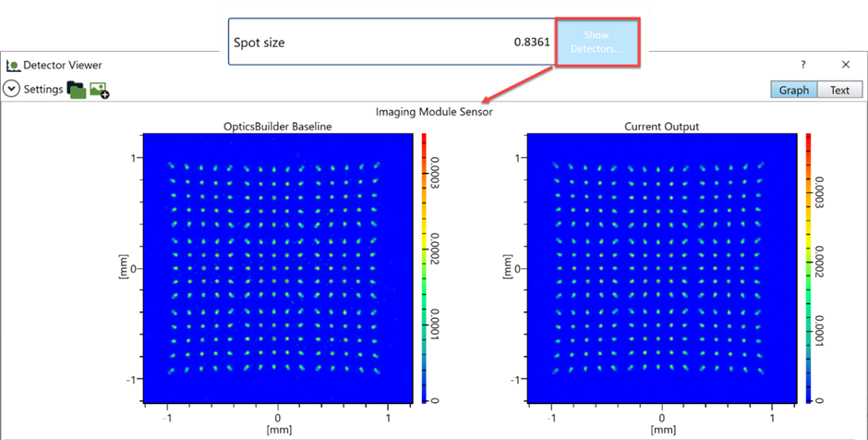Close the Detector Viewer window
The image size is (868, 440).
[845, 65]
